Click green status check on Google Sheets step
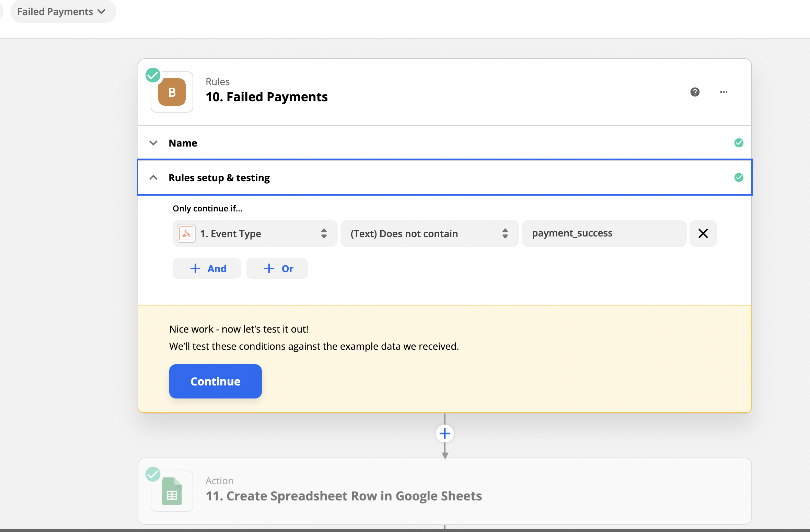Viewport: 810px width, 532px height. 153,474
